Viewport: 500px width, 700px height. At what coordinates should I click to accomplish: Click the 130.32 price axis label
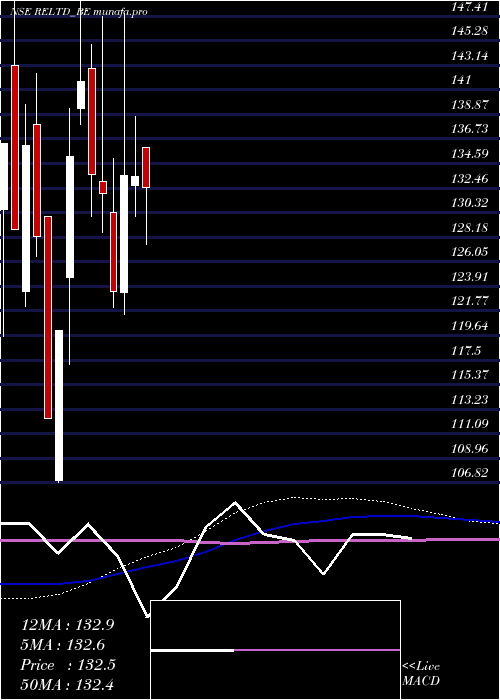[469, 203]
